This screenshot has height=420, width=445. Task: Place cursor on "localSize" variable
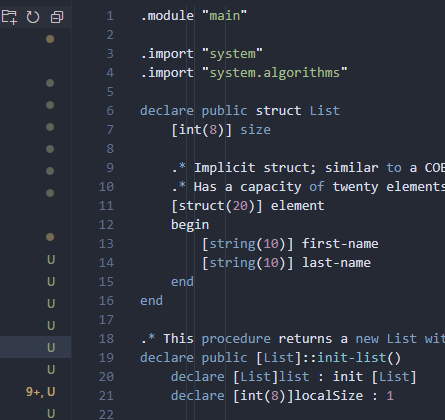[328, 396]
